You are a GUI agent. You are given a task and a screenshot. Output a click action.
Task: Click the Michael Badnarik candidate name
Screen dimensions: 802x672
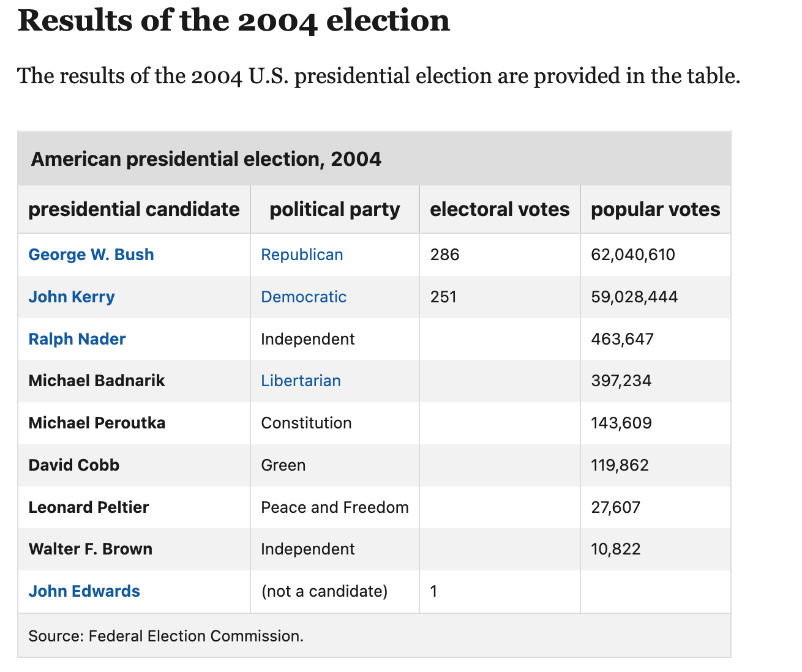pos(97,381)
